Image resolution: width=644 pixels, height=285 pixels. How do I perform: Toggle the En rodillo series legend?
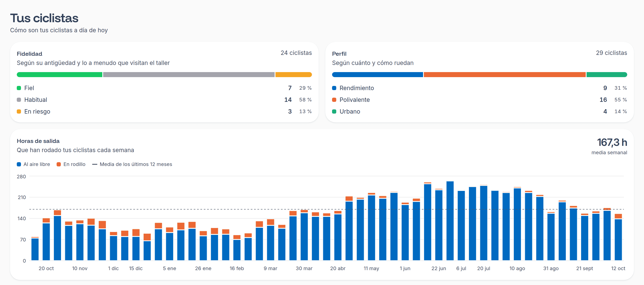pyautogui.click(x=71, y=164)
